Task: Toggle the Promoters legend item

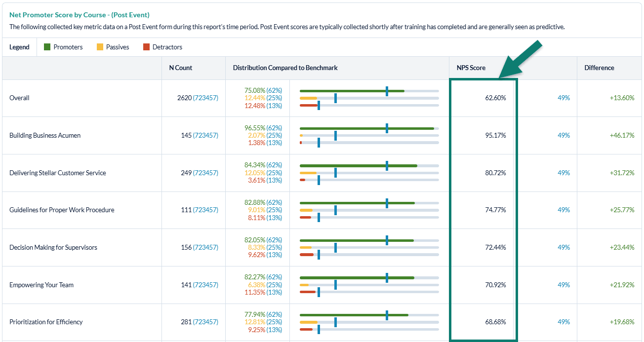Action: [68, 47]
